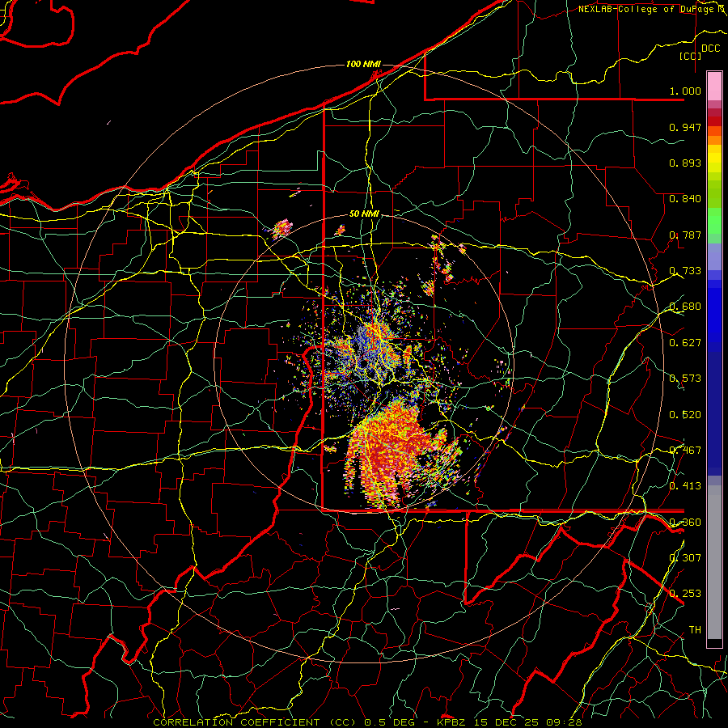
Task: Click the 0.627 color scale label
Action: tap(685, 343)
